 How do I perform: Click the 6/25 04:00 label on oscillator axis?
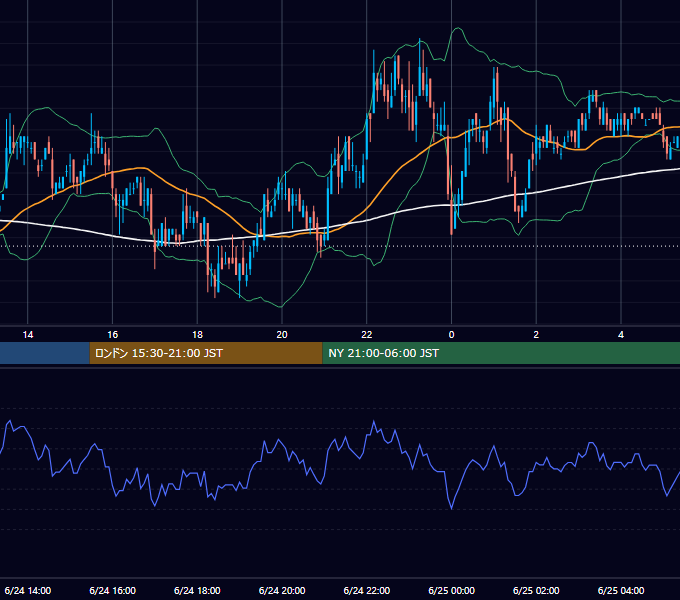pyautogui.click(x=621, y=590)
